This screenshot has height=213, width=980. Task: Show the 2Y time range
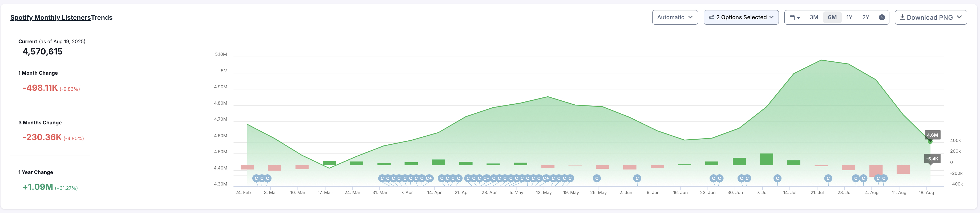point(865,18)
